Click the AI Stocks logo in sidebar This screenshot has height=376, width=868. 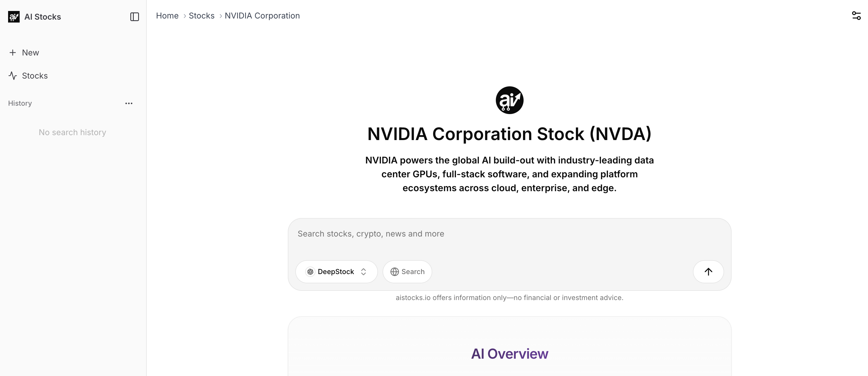[x=14, y=16]
